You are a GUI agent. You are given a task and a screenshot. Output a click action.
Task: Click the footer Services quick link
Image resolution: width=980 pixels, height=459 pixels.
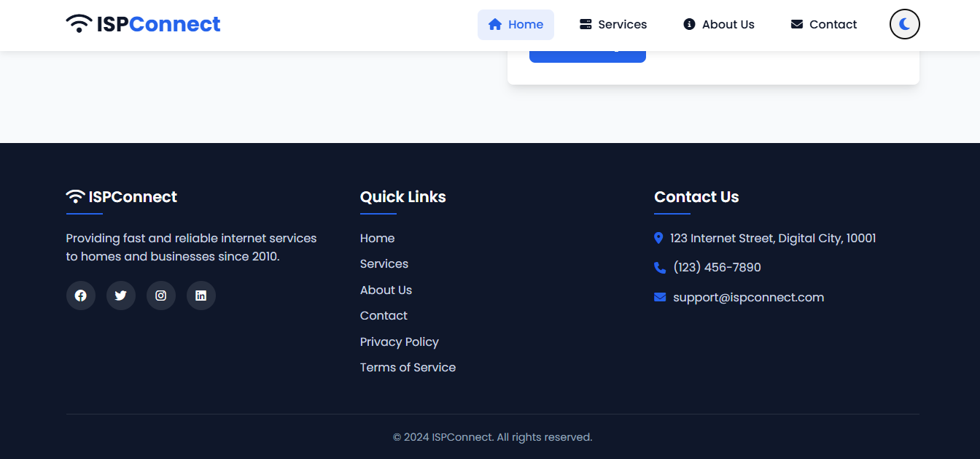(384, 263)
